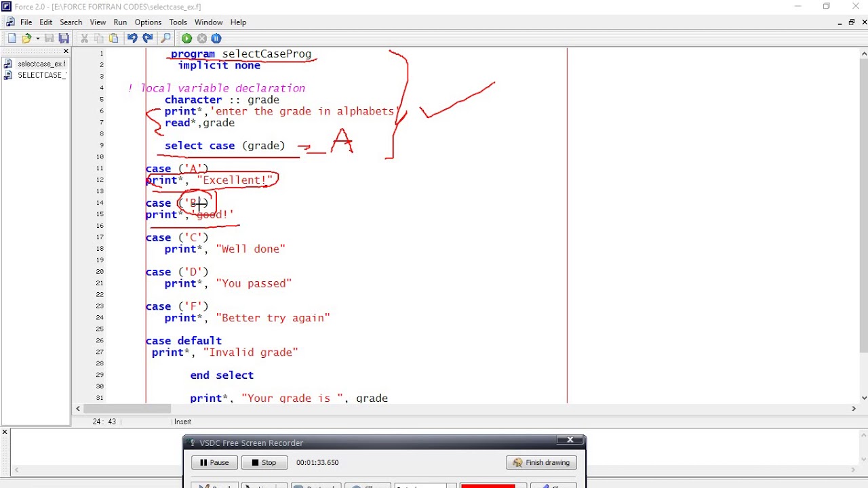Image resolution: width=868 pixels, height=488 pixels.
Task: Click the 'end select' code line
Action: 222,375
